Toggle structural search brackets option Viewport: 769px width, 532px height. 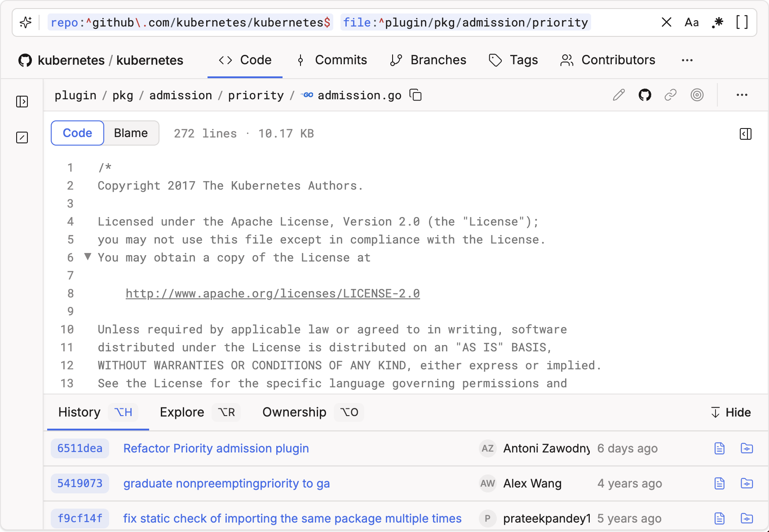tap(742, 22)
